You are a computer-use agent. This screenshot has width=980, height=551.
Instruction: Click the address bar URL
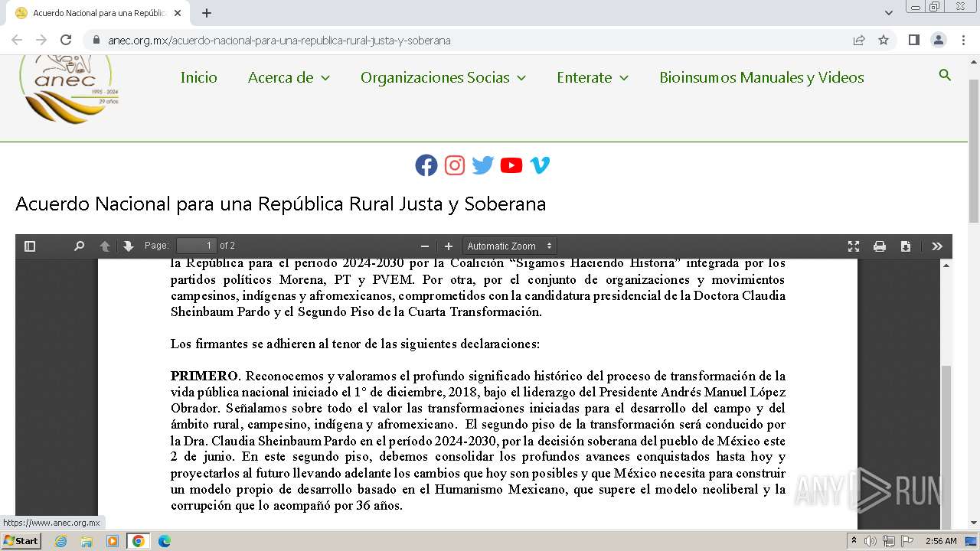pos(279,41)
